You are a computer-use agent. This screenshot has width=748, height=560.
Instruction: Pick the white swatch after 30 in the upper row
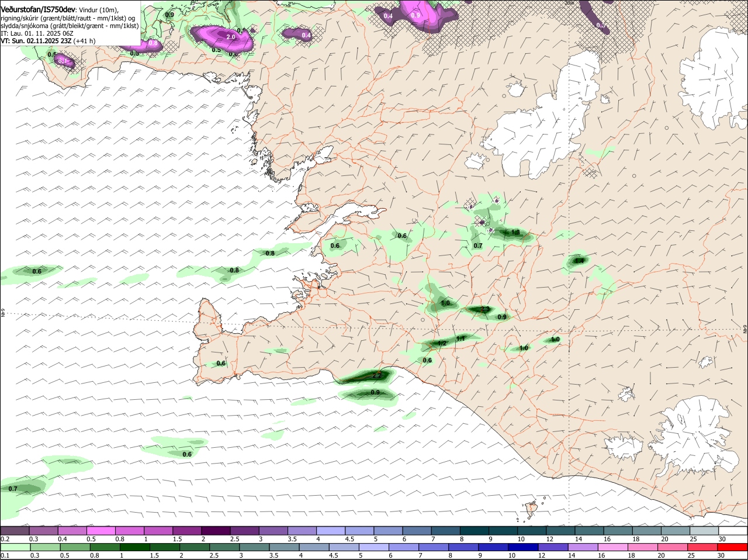tap(733, 531)
